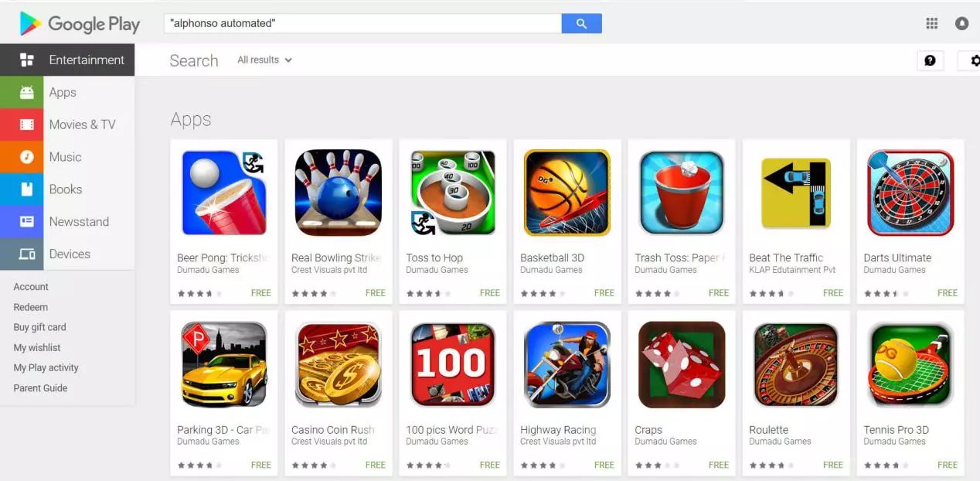This screenshot has width=980, height=481.
Task: Open the My wishlist link
Action: pyautogui.click(x=37, y=348)
